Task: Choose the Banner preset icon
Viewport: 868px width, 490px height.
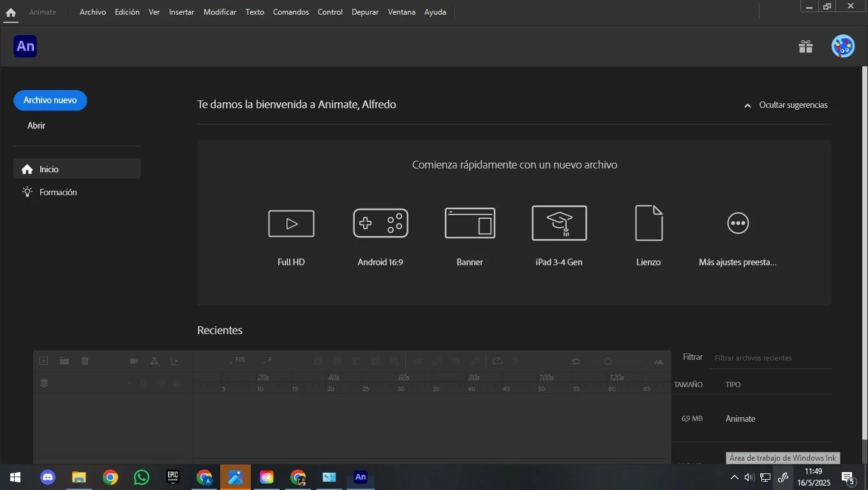Action: pyautogui.click(x=470, y=223)
